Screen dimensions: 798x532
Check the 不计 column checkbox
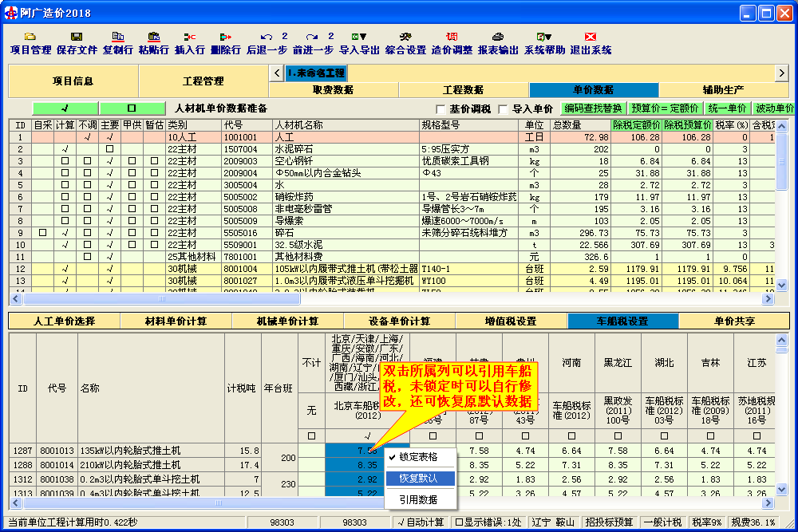[311, 435]
